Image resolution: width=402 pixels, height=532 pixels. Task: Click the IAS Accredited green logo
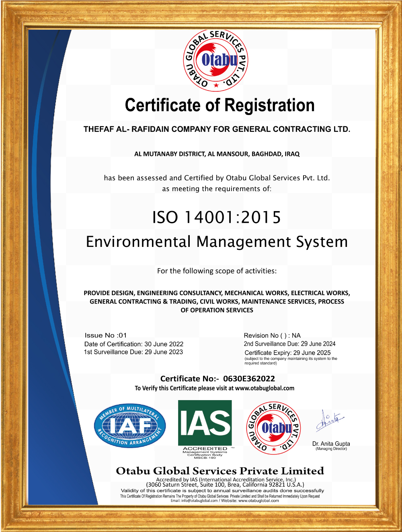coord(205,423)
